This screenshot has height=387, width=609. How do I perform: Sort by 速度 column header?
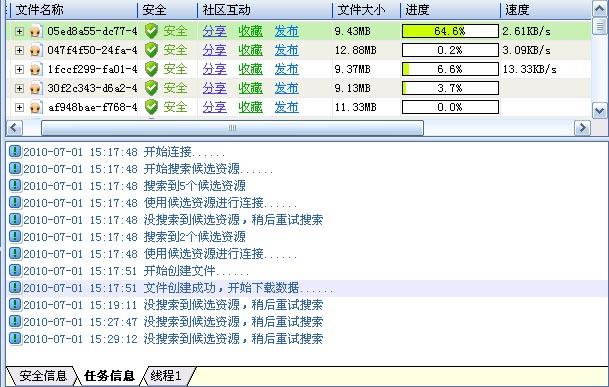click(x=546, y=10)
